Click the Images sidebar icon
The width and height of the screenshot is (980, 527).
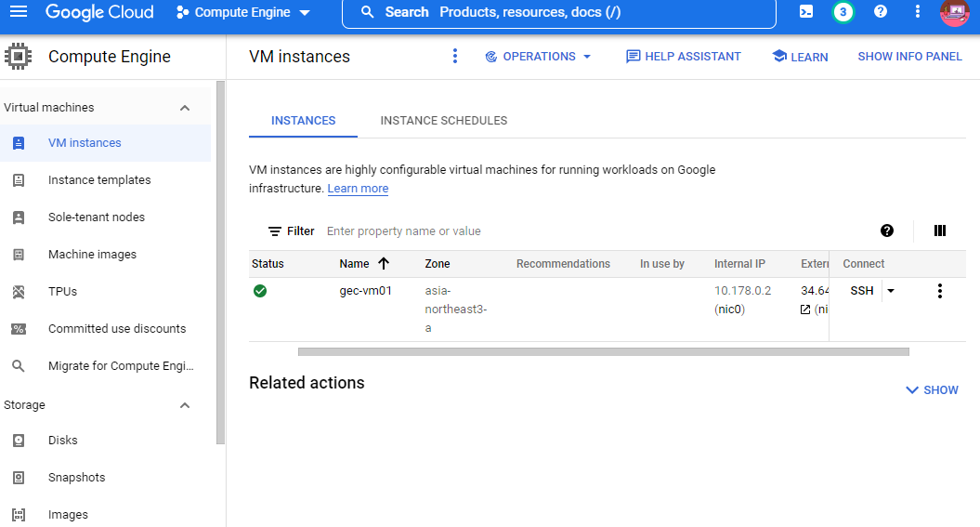pyautogui.click(x=19, y=515)
